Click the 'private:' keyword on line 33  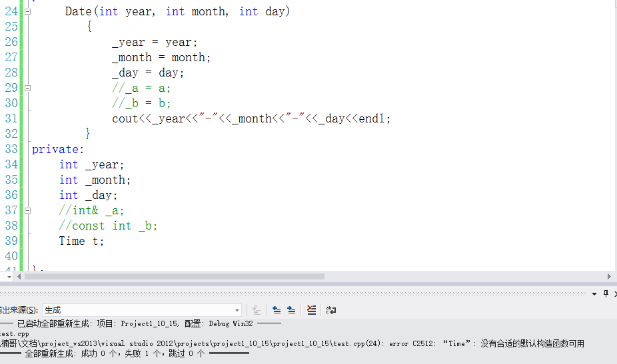click(58, 149)
